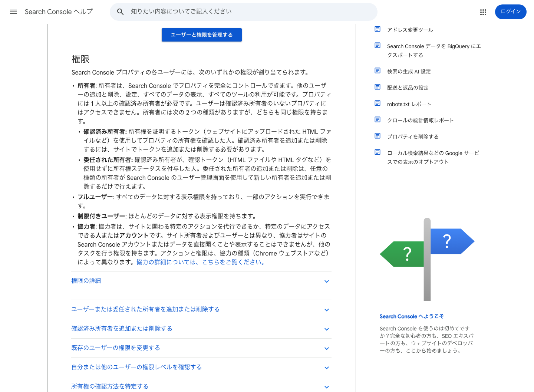Screen dimensions: 534x392
Task: Click article icon beside BigQuery export link
Action: point(378,45)
